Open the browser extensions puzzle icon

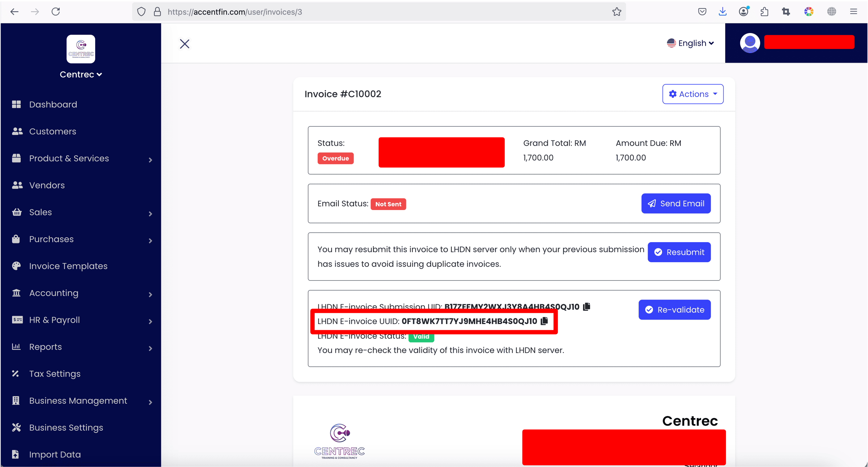pyautogui.click(x=764, y=12)
